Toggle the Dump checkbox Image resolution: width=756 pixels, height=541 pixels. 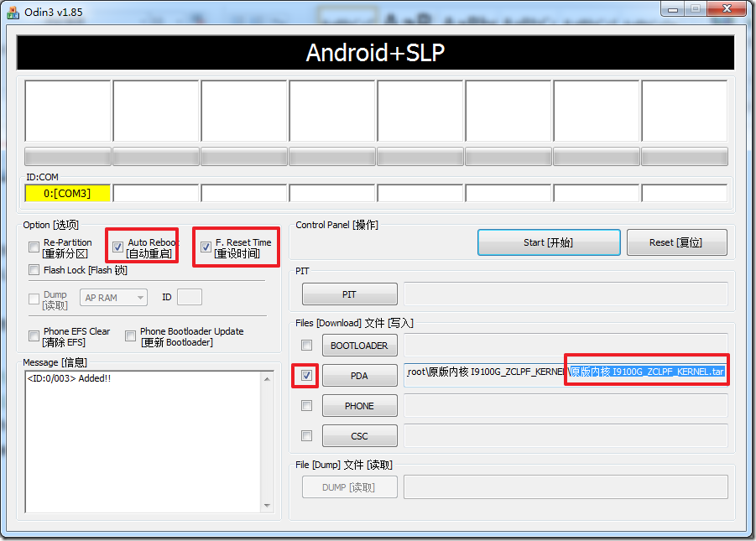pyautogui.click(x=34, y=299)
